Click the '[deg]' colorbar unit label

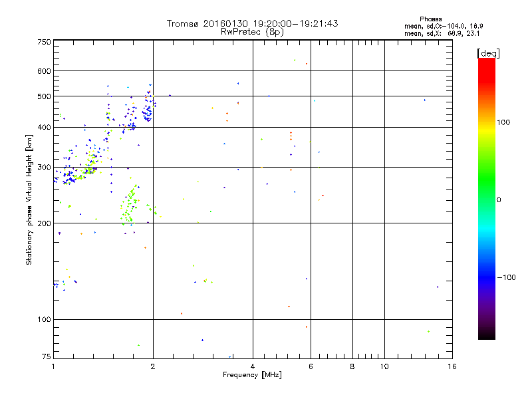(488, 54)
